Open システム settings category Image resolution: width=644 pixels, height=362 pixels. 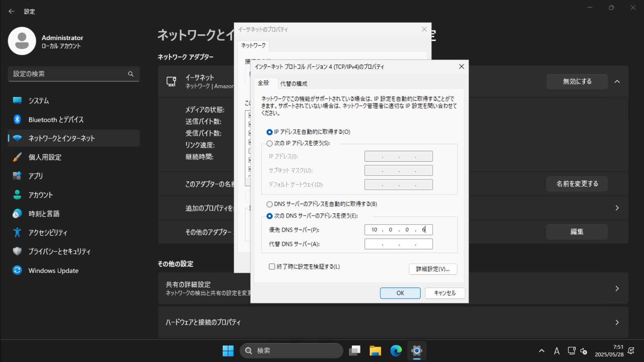coord(74,101)
